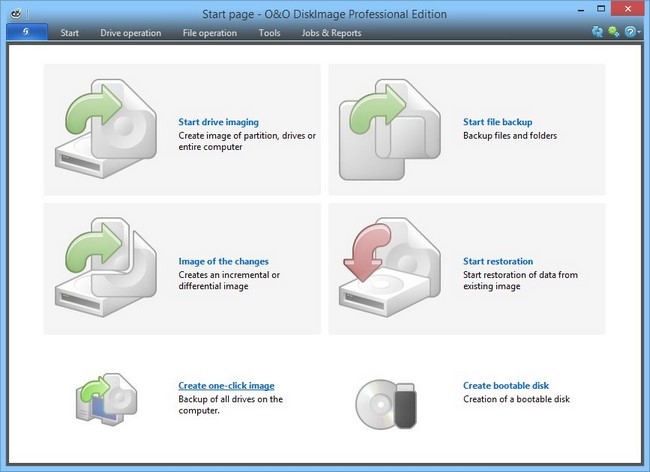Open the File operation tab

210,33
